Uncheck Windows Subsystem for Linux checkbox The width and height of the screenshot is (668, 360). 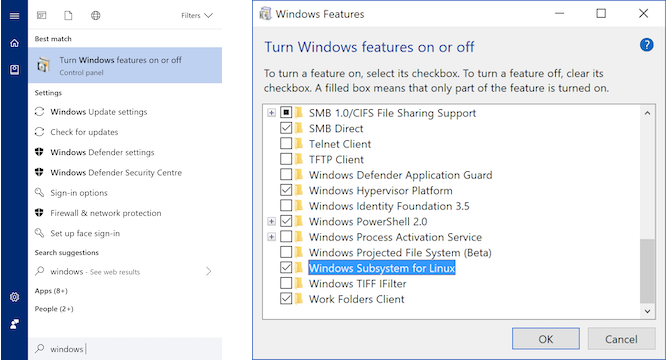(x=286, y=268)
